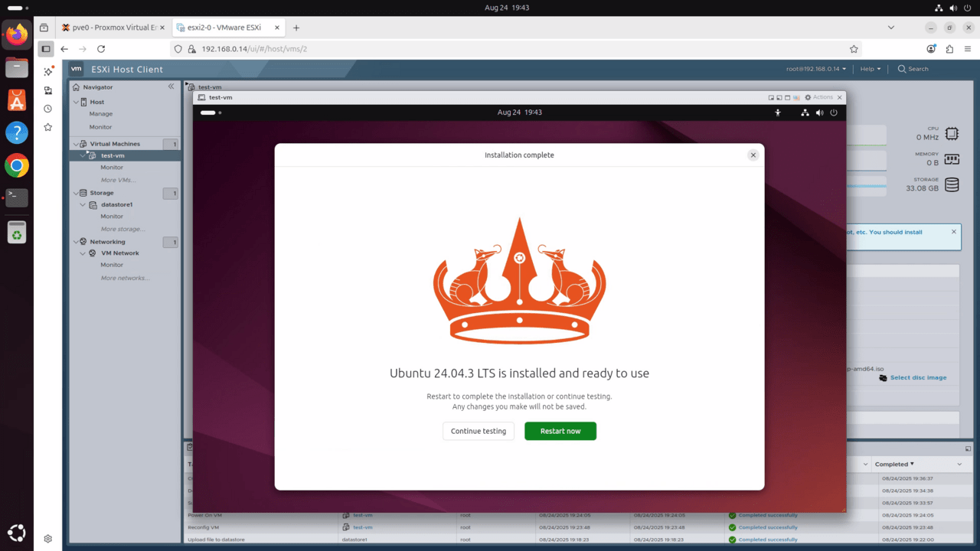980x551 pixels.
Task: Select Monitor under datastore1
Action: (112, 217)
